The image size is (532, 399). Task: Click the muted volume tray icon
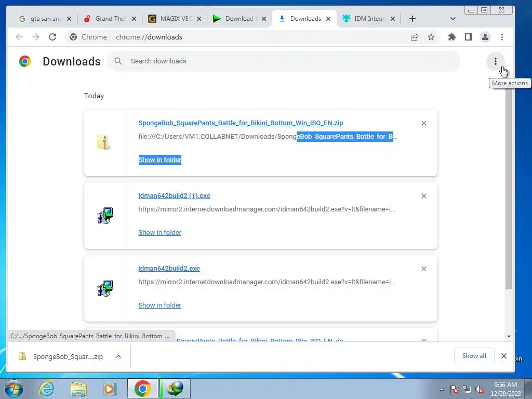(x=480, y=389)
